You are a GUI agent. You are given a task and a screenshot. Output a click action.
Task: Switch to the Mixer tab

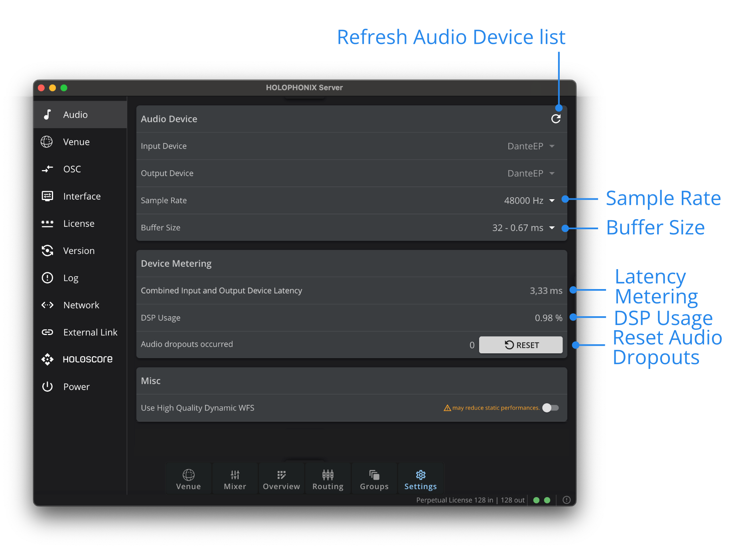pos(235,479)
